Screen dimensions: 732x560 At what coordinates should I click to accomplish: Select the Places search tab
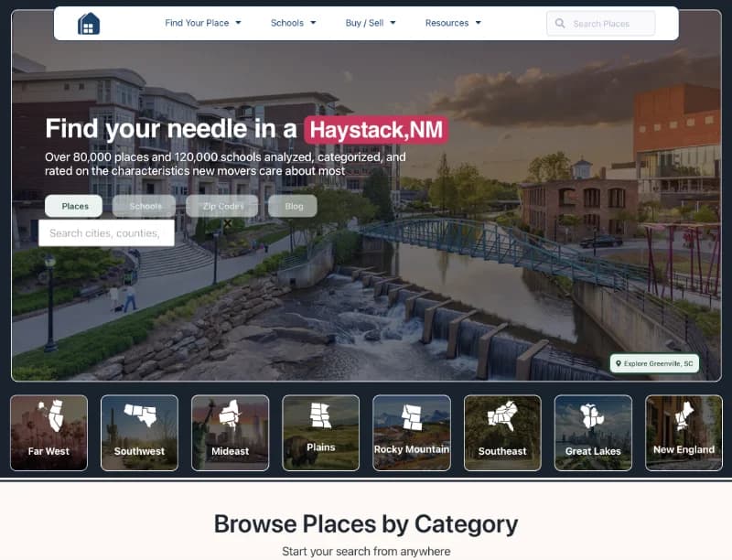tap(74, 206)
